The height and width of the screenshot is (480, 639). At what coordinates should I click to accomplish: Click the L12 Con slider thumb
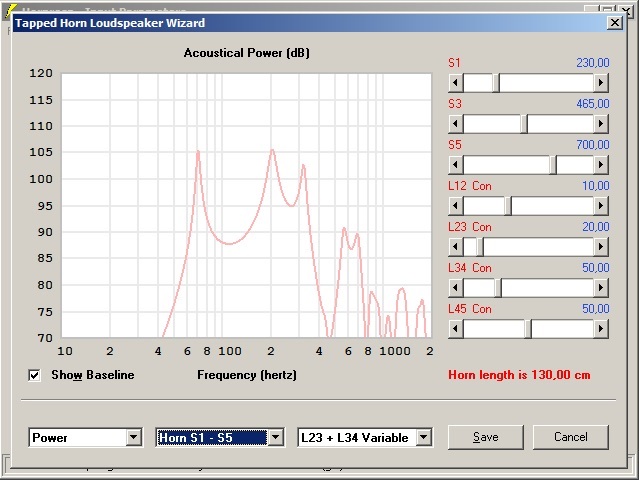[x=508, y=206]
